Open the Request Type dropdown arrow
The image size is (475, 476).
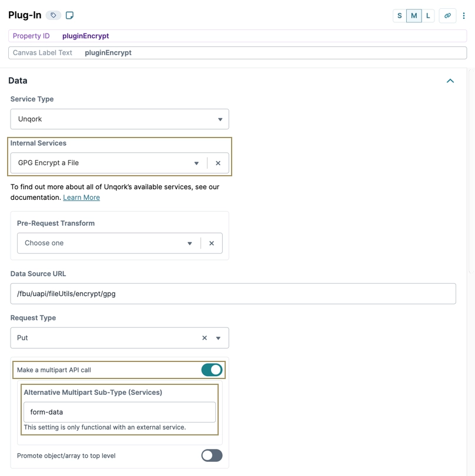tap(218, 337)
